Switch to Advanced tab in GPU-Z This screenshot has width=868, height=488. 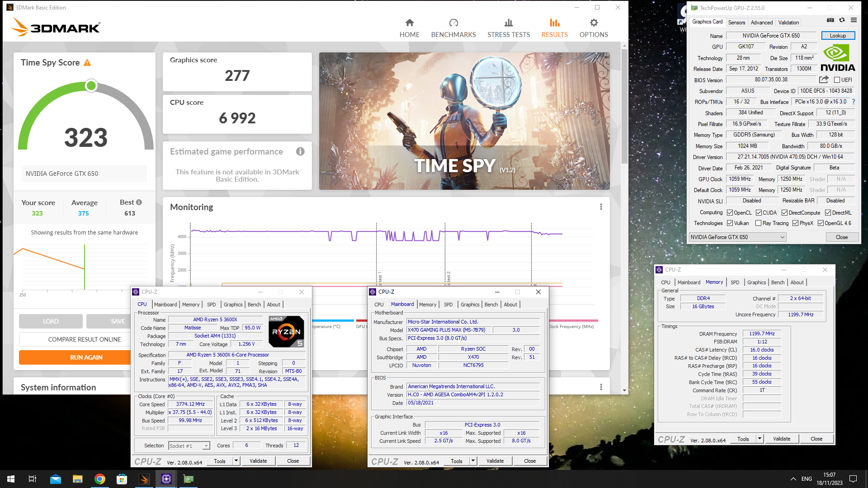click(761, 22)
